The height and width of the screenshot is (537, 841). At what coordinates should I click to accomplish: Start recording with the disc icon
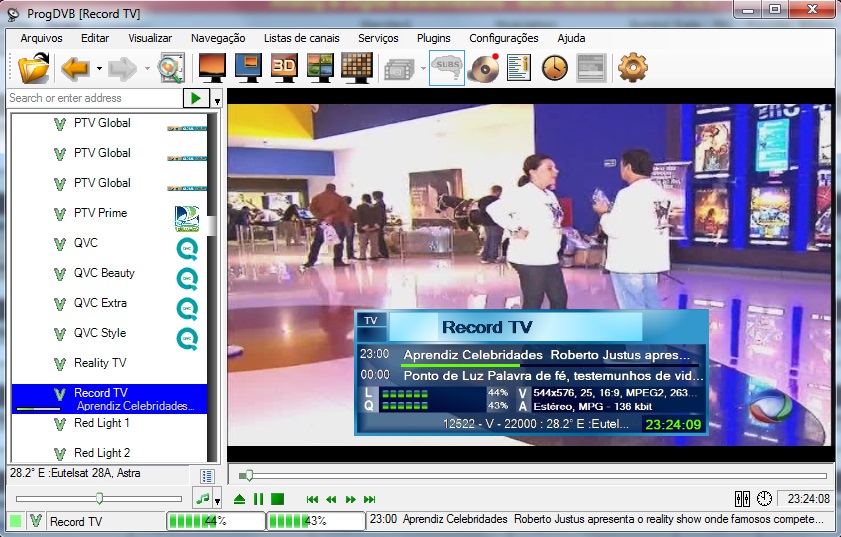click(x=483, y=68)
